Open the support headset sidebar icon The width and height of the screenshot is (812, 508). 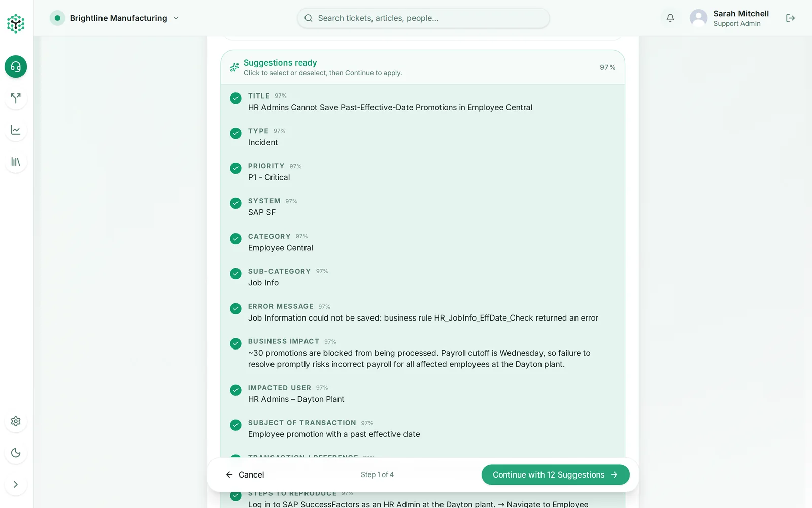[16, 67]
